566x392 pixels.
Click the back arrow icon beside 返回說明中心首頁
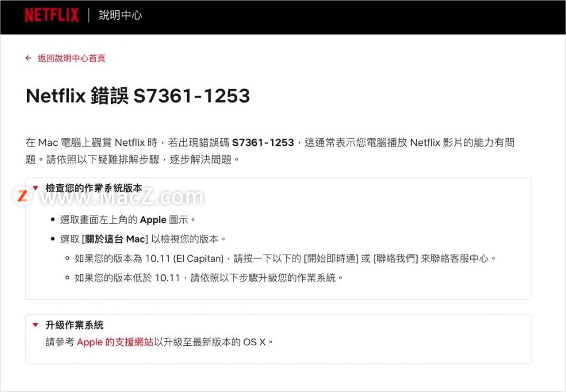tap(29, 58)
